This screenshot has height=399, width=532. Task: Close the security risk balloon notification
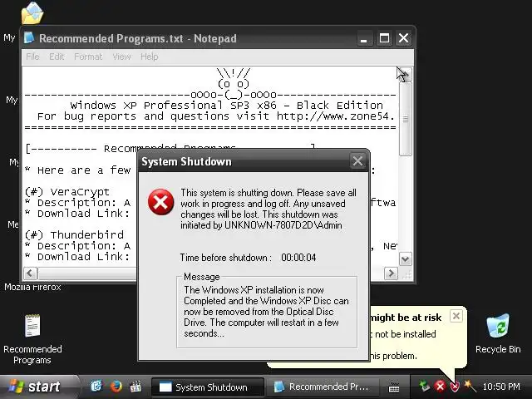click(x=456, y=316)
